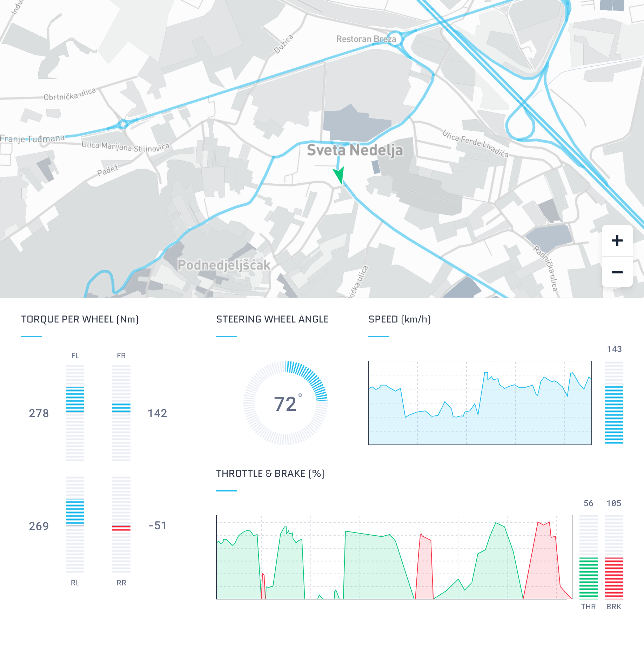The height and width of the screenshot is (645, 644).
Task: Open the TORQUE PER WHEEL panel header
Action: pos(80,319)
